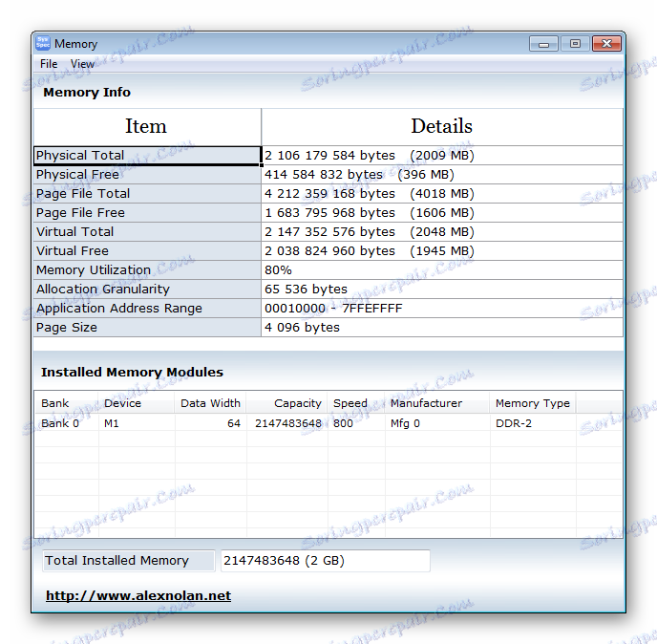Select the Bank 0 module row

click(x=328, y=423)
